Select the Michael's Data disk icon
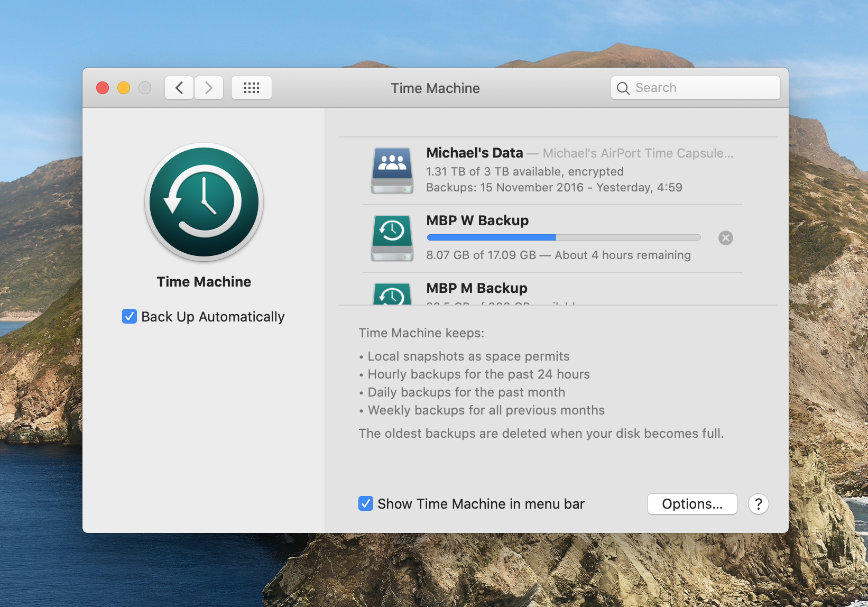The width and height of the screenshot is (868, 607). coord(392,170)
